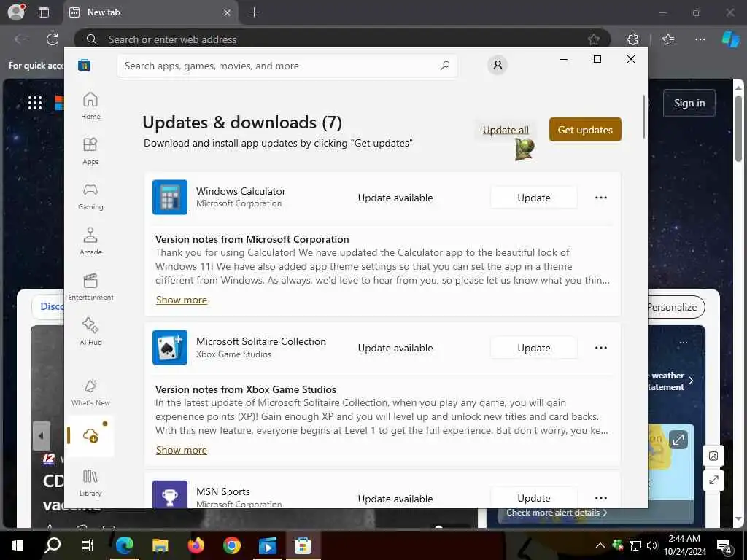Launch Firefox from taskbar
747x560 pixels.
point(196,545)
